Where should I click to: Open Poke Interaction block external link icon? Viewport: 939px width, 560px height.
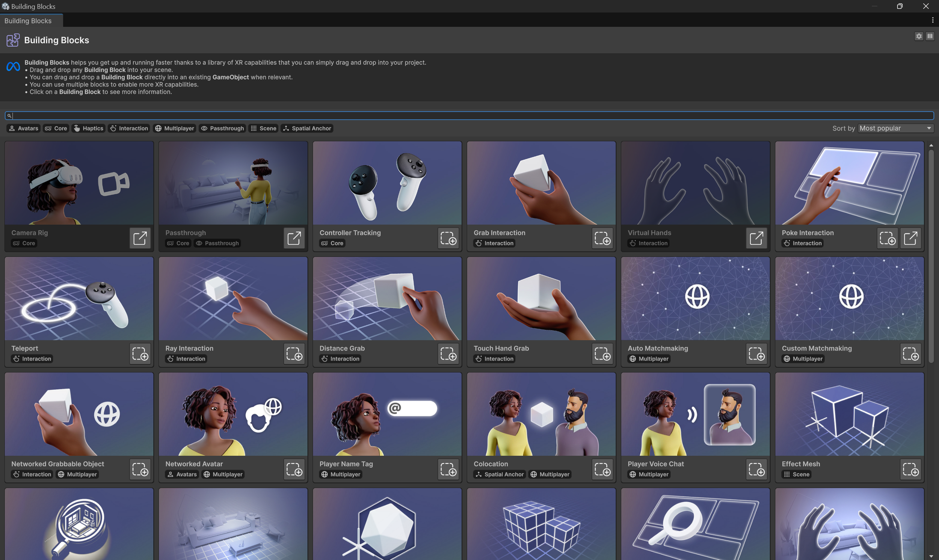coord(910,238)
